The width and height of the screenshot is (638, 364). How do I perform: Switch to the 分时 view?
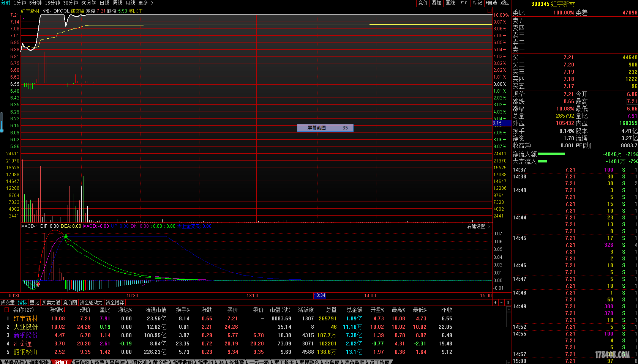(x=6, y=3)
